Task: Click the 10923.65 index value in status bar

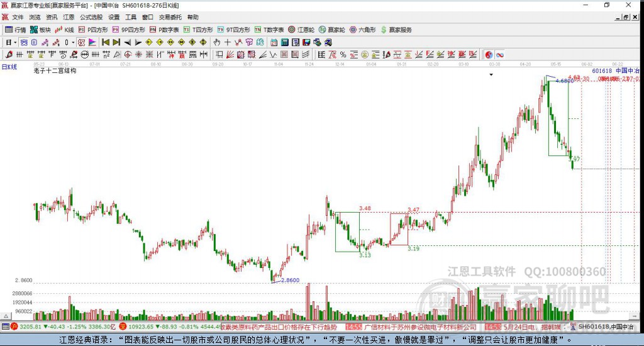Action: 143,327
